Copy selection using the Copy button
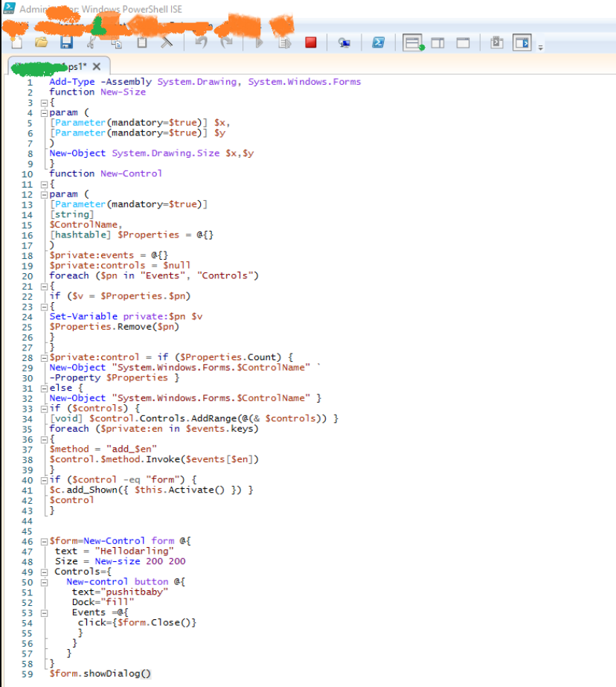This screenshot has width=616, height=687. click(115, 42)
